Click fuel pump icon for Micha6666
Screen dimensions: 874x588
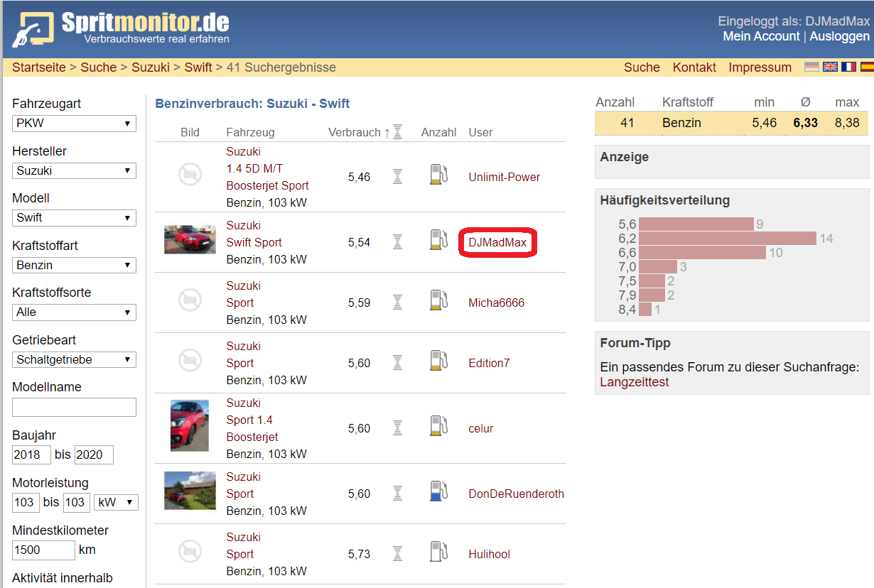(438, 300)
